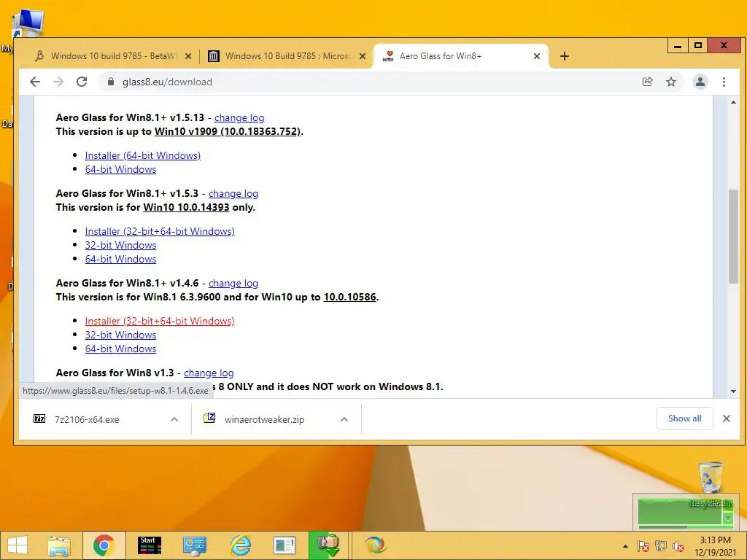Viewport: 747px width, 560px height.
Task: Open the Chrome profile avatar
Action: coord(700,82)
